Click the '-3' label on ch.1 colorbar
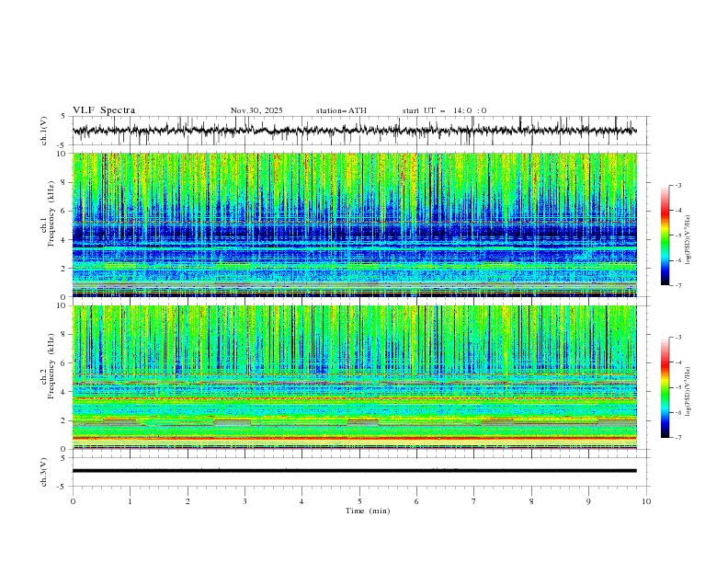The width and height of the screenshot is (728, 563). tap(678, 185)
